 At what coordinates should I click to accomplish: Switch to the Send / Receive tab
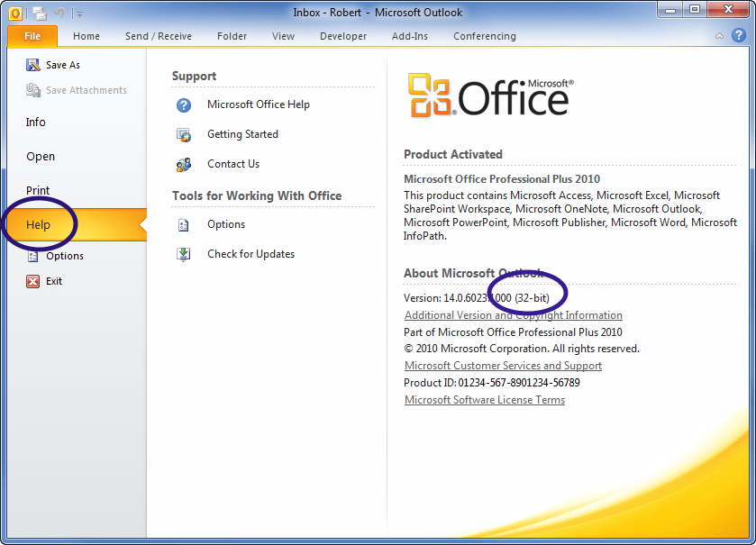tap(159, 36)
